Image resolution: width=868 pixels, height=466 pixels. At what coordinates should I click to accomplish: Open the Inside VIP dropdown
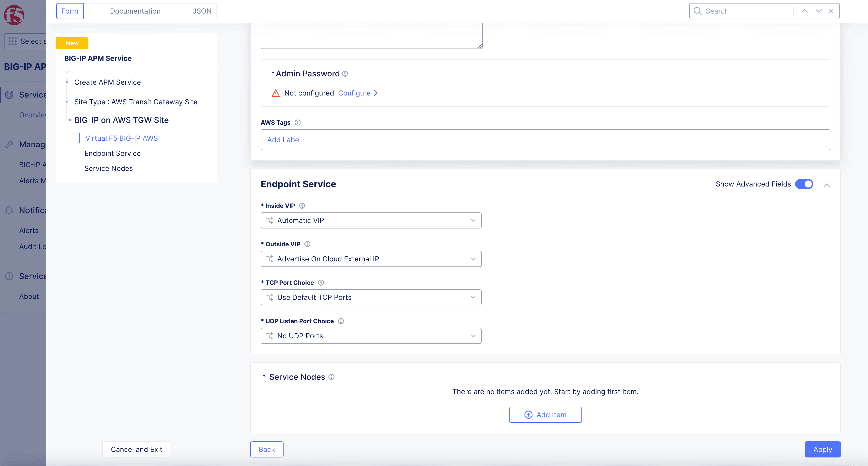pyautogui.click(x=371, y=220)
